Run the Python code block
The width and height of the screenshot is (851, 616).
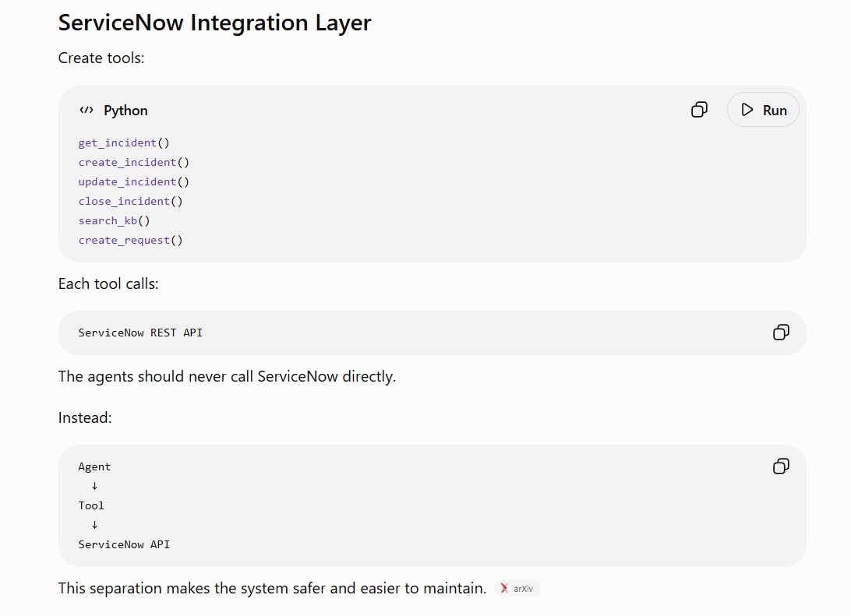tap(763, 110)
